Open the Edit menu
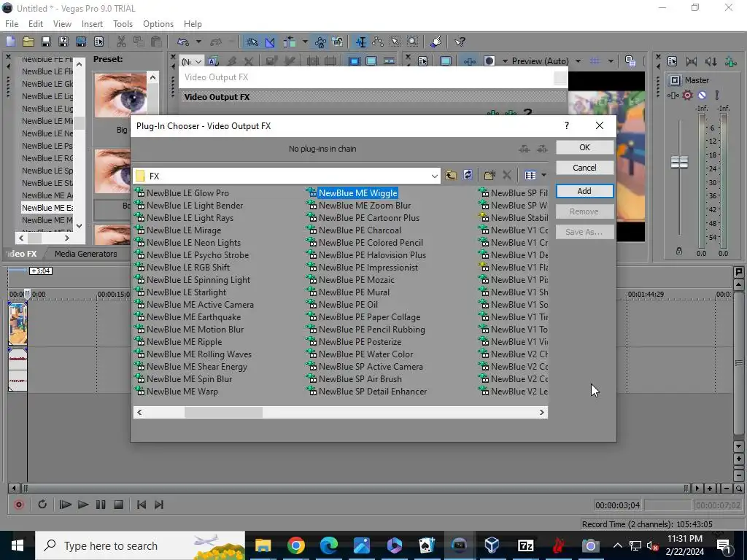The width and height of the screenshot is (747, 560). (36, 24)
